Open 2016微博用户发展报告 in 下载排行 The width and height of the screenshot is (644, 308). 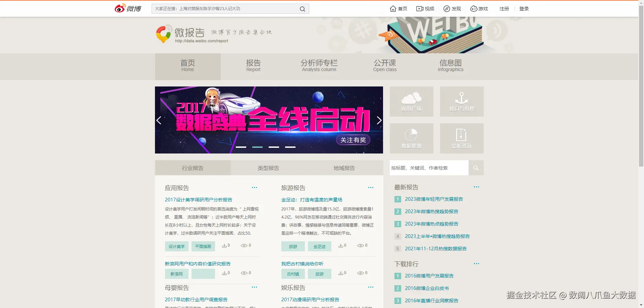[x=429, y=276]
